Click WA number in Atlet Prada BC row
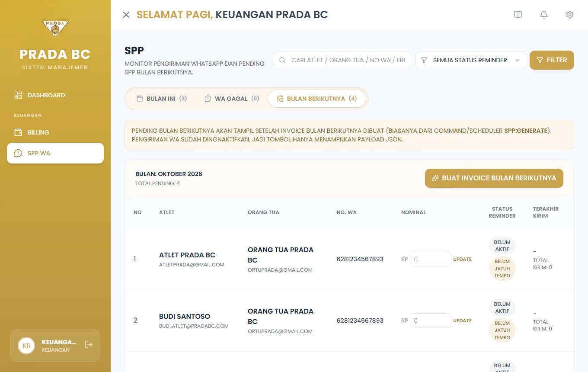Image resolution: width=588 pixels, height=372 pixels. tap(360, 259)
